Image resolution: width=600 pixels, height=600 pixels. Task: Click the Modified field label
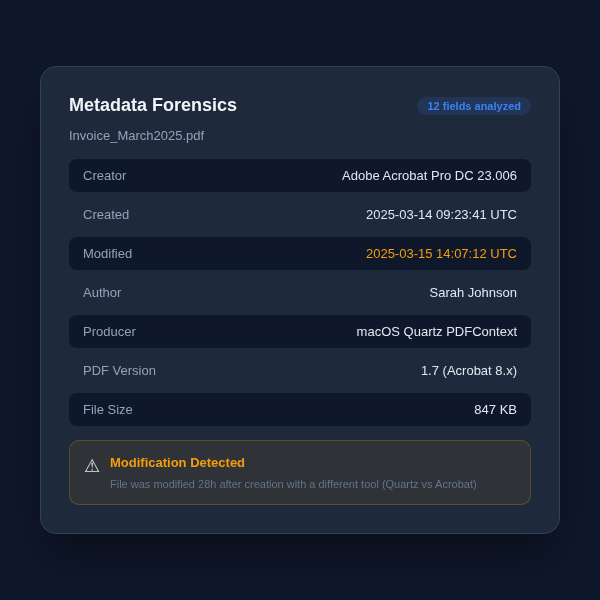click(107, 254)
